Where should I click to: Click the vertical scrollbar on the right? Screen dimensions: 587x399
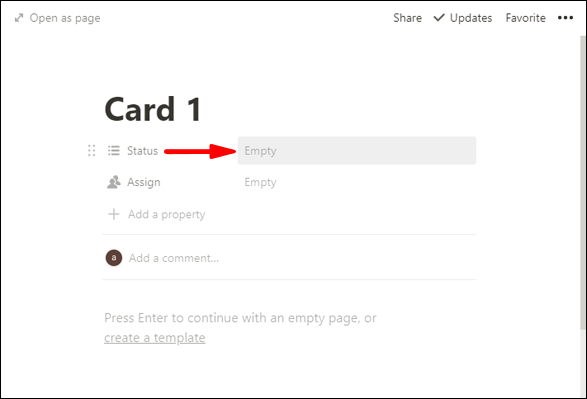pyautogui.click(x=583, y=183)
